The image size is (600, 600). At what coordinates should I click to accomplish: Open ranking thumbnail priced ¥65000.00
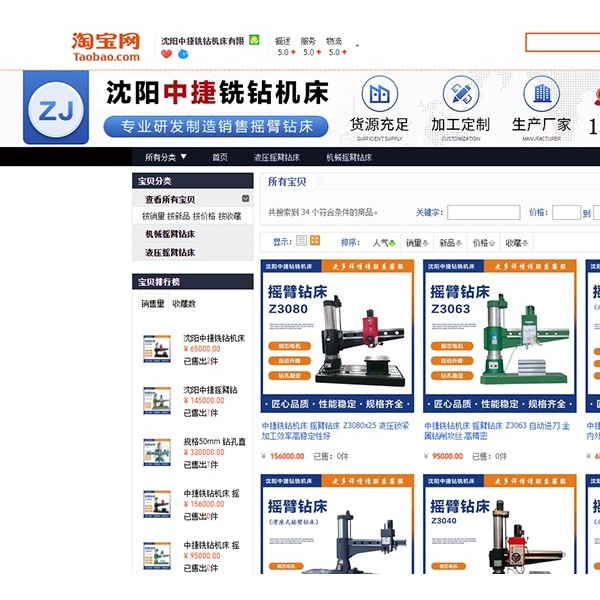157,349
